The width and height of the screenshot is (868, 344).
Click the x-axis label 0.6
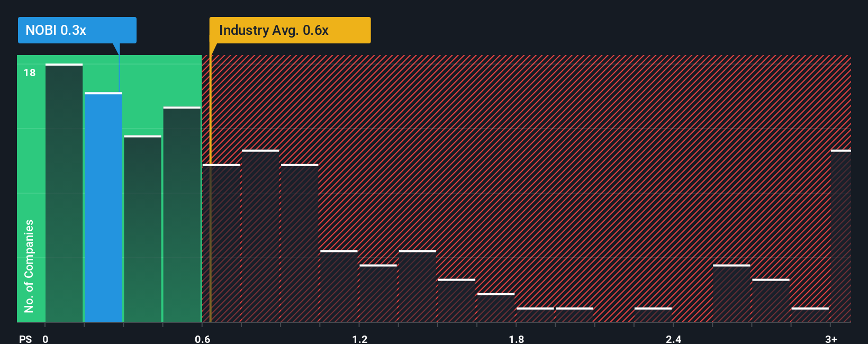click(203, 339)
